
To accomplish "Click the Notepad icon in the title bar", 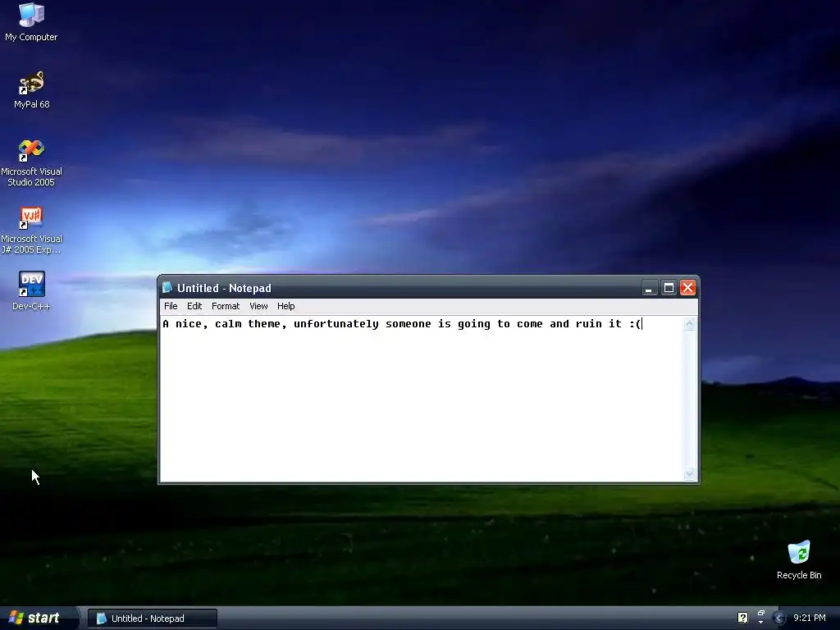I will 167,288.
